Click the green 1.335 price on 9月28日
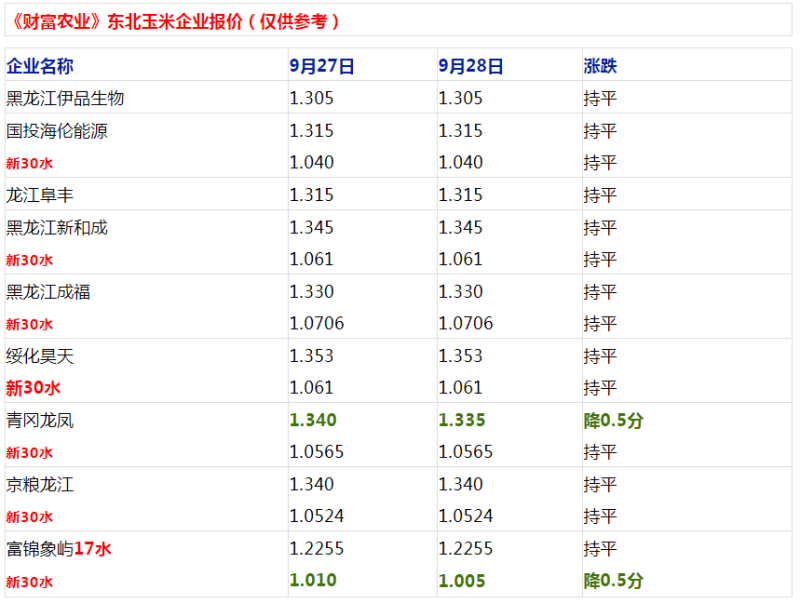The height and width of the screenshot is (603, 800). pos(461,420)
